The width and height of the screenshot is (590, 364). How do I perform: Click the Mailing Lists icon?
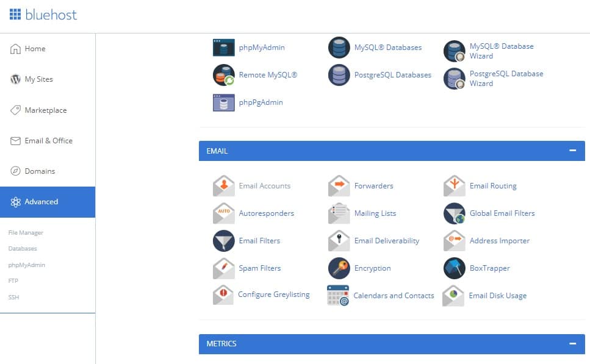tap(339, 213)
